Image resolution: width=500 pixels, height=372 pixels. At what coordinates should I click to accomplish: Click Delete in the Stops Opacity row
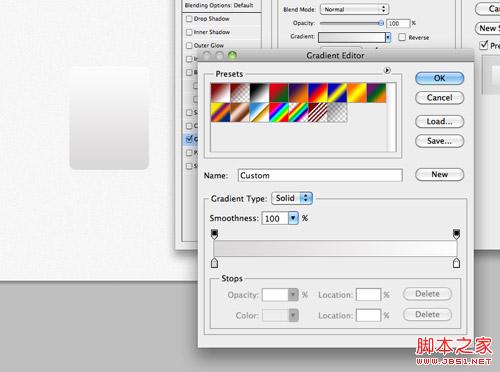coord(427,294)
